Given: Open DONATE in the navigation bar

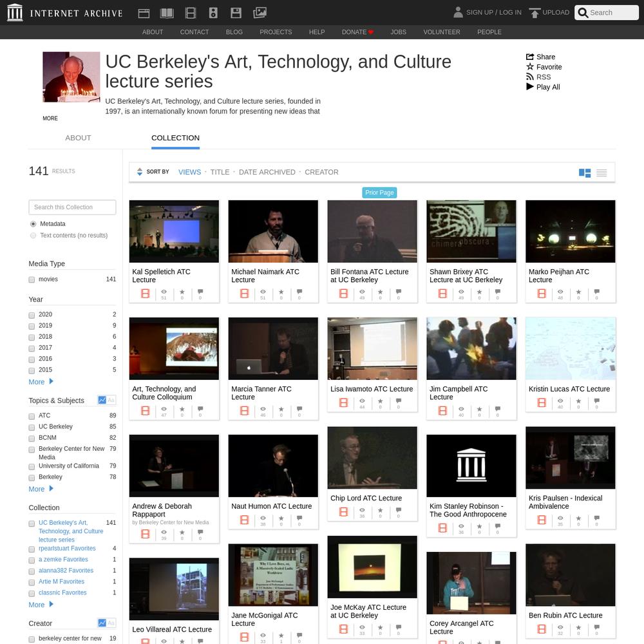Looking at the screenshot, I should pos(357,32).
